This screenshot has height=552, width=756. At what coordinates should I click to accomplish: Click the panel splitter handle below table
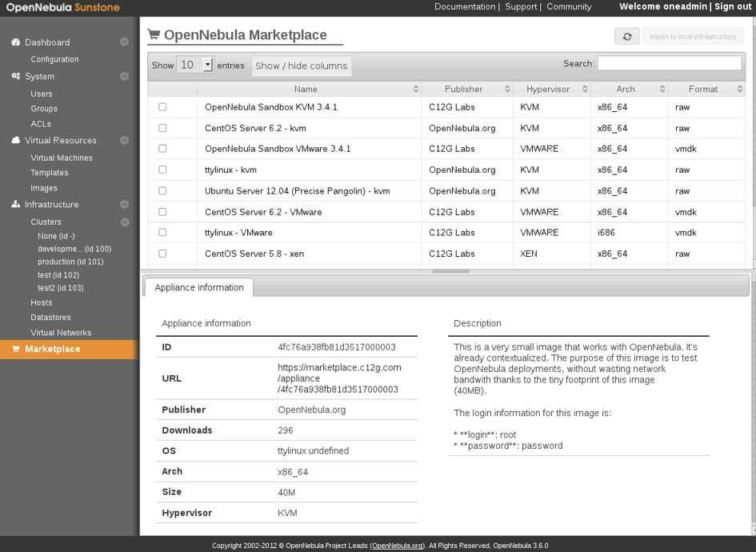pos(451,271)
